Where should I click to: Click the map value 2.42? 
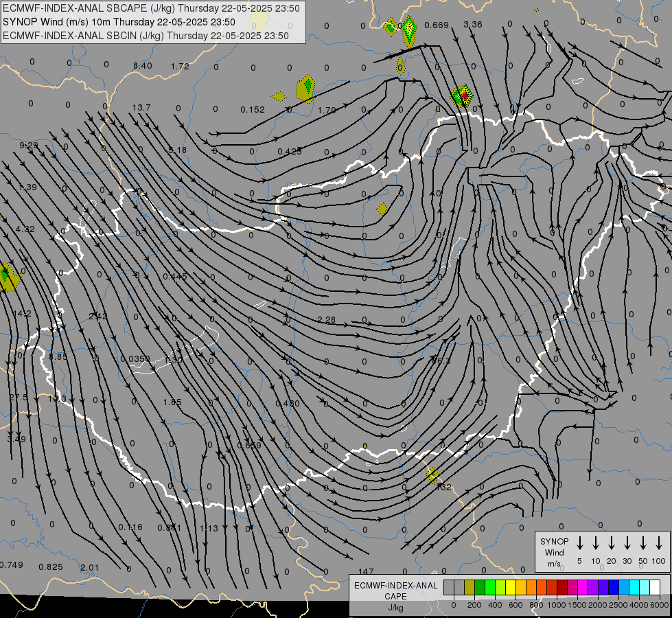(98, 317)
